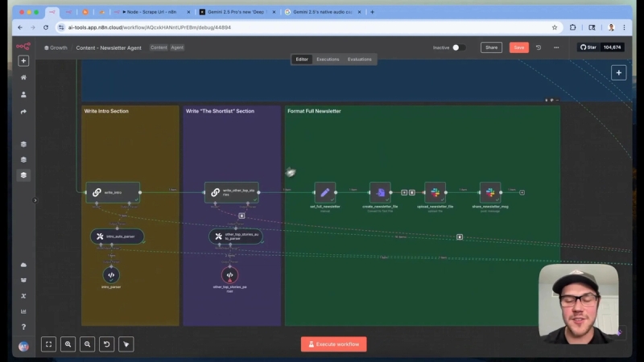Open a new browser tab
Image resolution: width=644 pixels, height=362 pixels.
coord(372,12)
